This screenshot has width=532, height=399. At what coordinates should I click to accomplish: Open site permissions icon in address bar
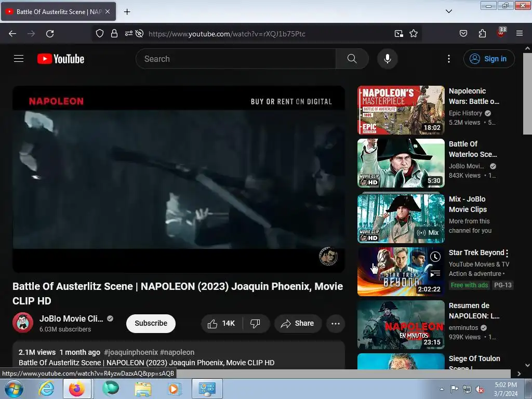[x=129, y=34]
